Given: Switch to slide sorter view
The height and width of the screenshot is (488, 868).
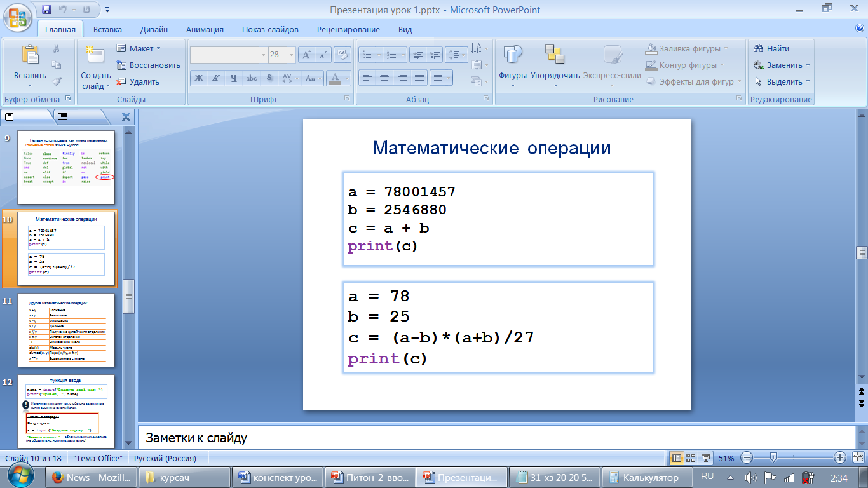Looking at the screenshot, I should (x=691, y=457).
